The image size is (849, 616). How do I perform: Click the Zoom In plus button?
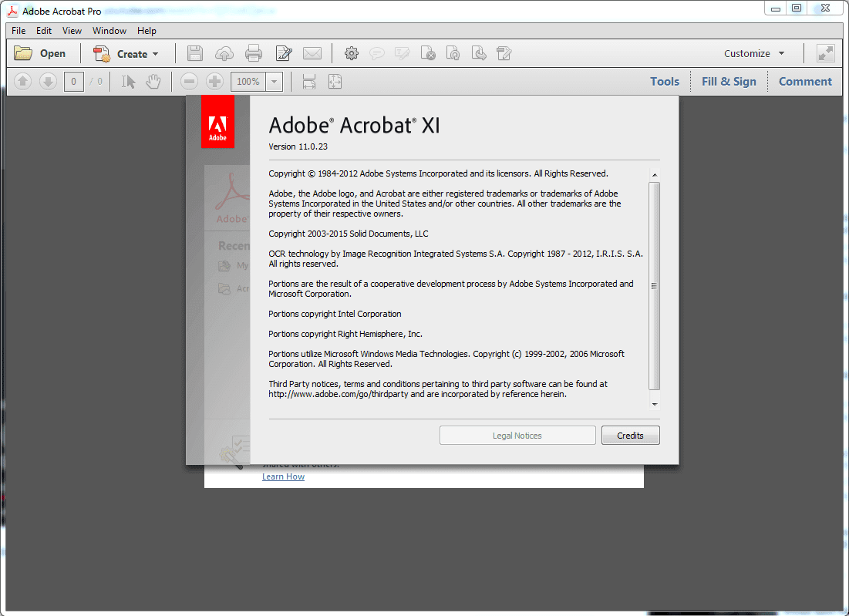pos(215,82)
